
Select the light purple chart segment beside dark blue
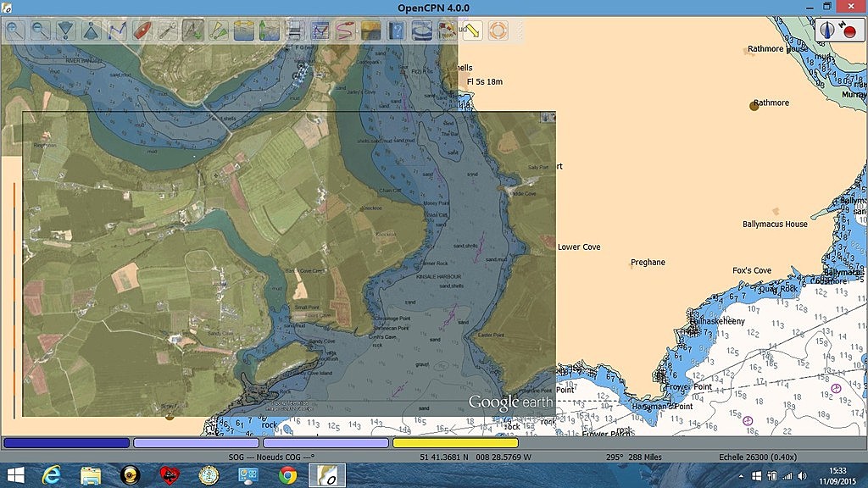tap(196, 442)
